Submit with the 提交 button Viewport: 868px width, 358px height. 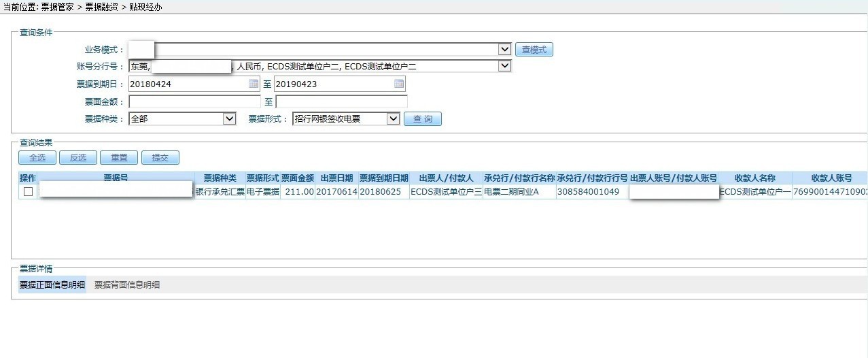(x=160, y=158)
